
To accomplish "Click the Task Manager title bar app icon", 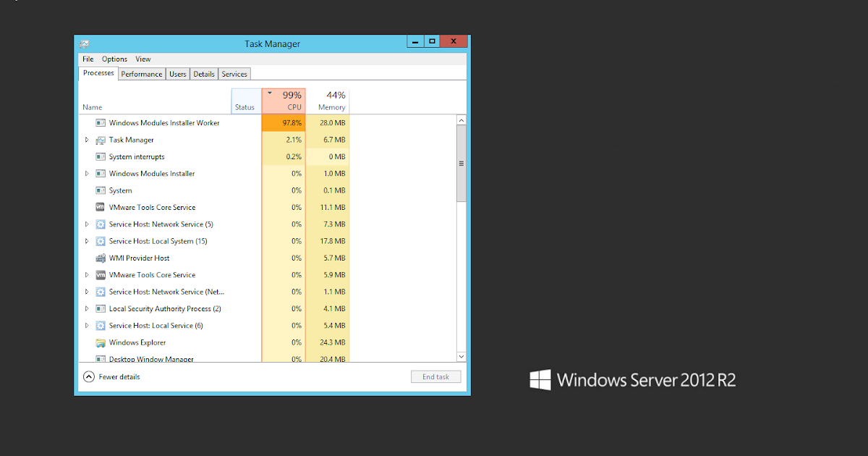I will [x=85, y=43].
